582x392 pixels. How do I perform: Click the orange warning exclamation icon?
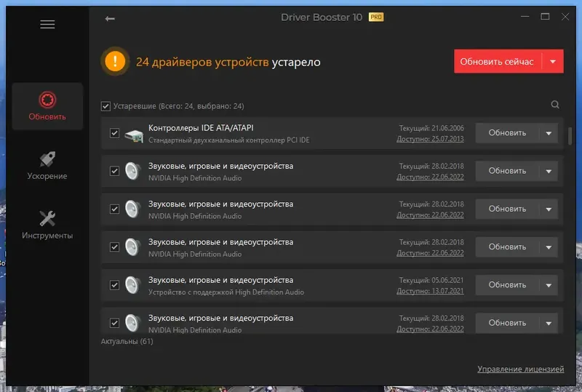[x=115, y=61]
